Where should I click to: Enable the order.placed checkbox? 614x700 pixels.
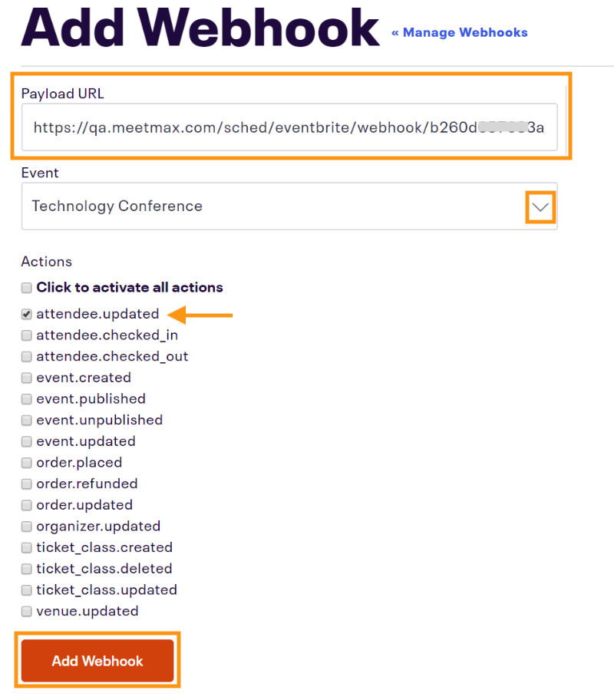point(27,463)
